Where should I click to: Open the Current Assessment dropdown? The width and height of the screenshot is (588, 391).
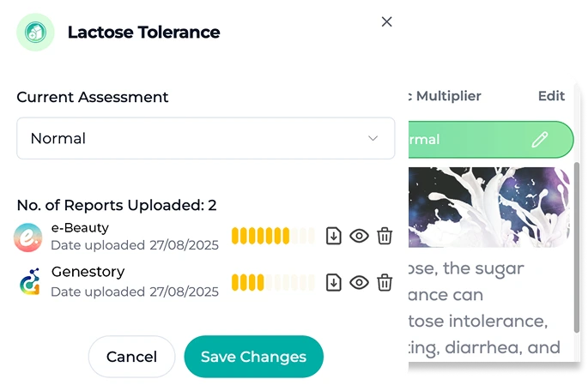point(205,138)
